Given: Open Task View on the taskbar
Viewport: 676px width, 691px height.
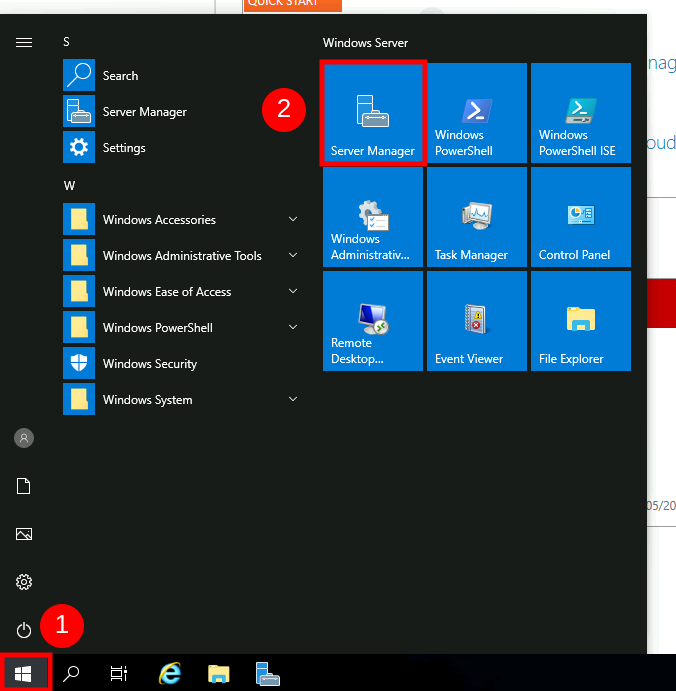Looking at the screenshot, I should (119, 673).
